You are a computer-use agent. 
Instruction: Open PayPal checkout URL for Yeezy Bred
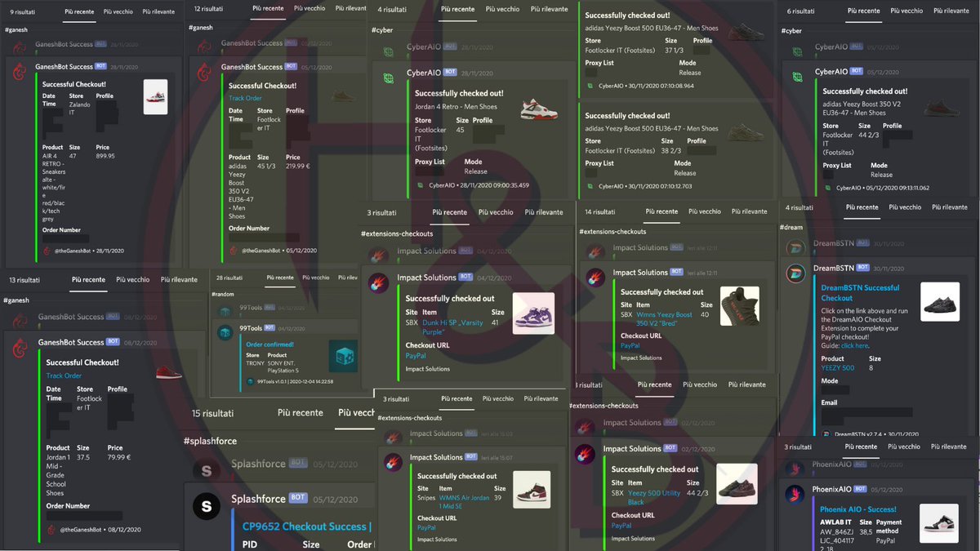click(630, 346)
